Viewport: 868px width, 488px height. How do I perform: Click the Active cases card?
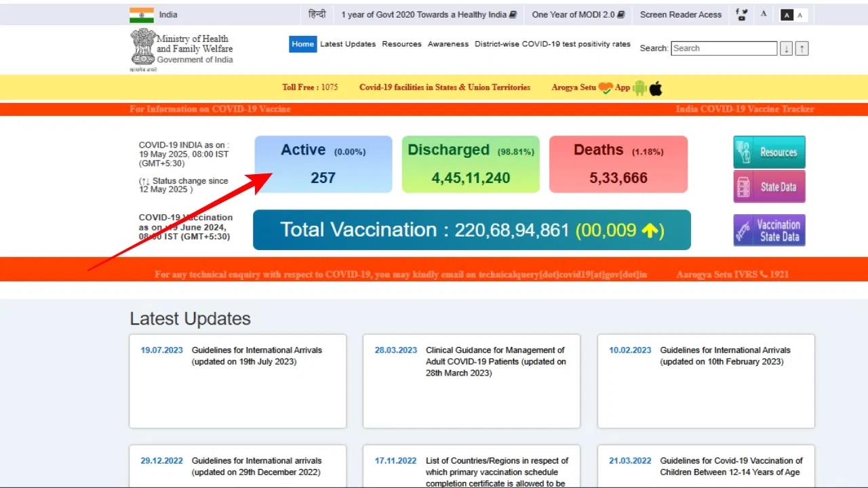[323, 164]
